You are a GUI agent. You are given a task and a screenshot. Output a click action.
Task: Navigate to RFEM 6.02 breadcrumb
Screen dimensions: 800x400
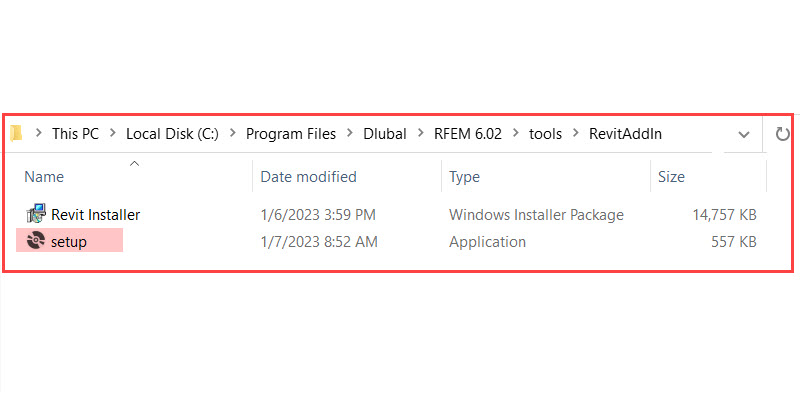[468, 133]
